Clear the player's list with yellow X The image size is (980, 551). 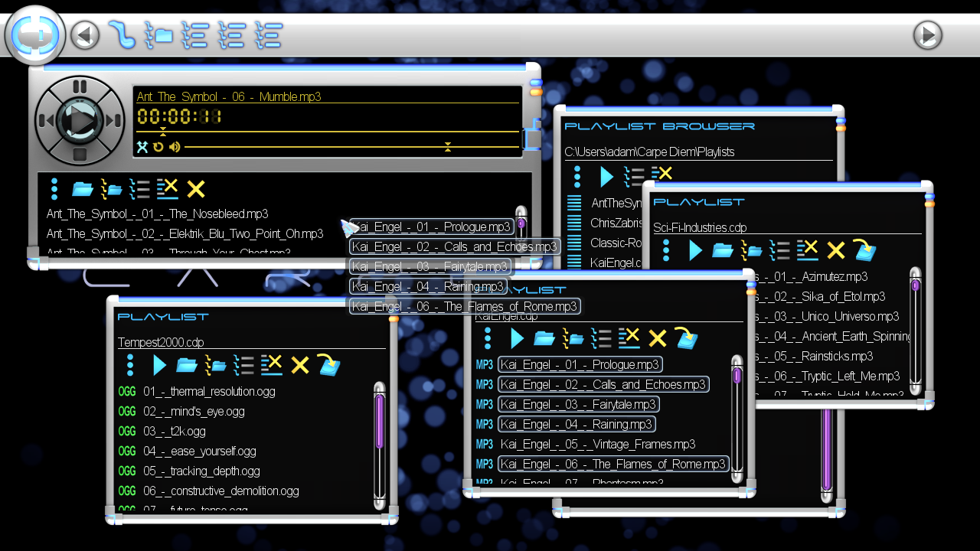(196, 189)
